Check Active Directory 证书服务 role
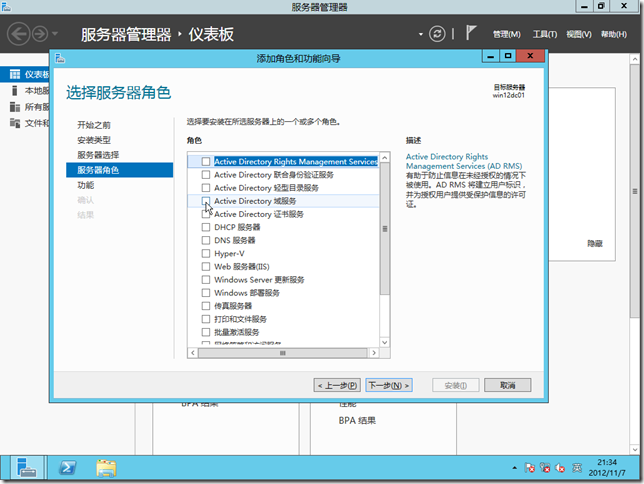Screen dimensions: 644x484 pyautogui.click(x=206, y=214)
